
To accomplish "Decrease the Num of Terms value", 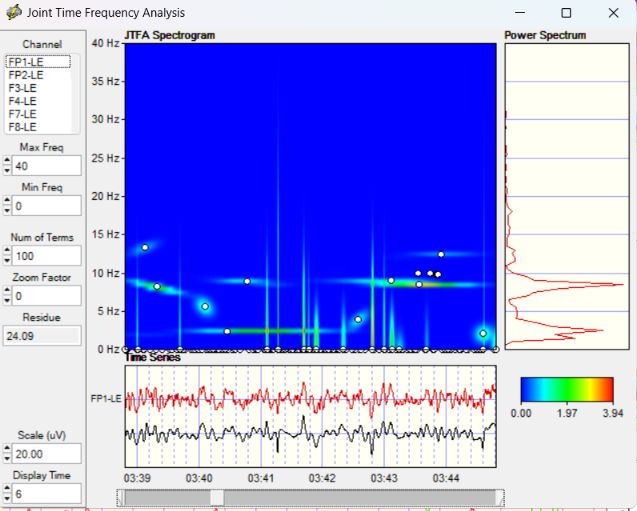I will pos(7,260).
